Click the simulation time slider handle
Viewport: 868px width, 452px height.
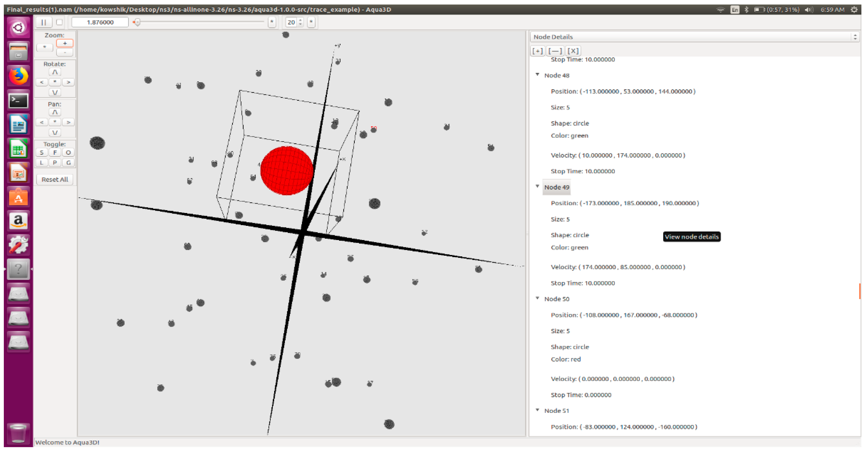tap(137, 22)
